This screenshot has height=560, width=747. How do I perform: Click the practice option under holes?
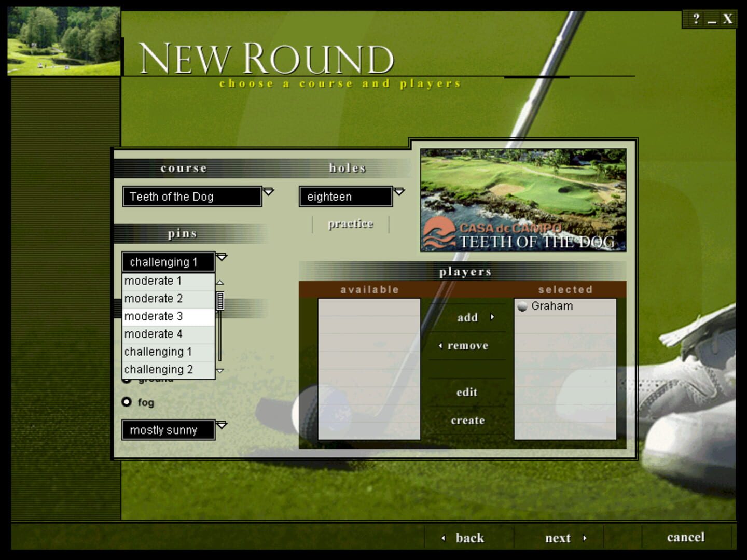[350, 223]
